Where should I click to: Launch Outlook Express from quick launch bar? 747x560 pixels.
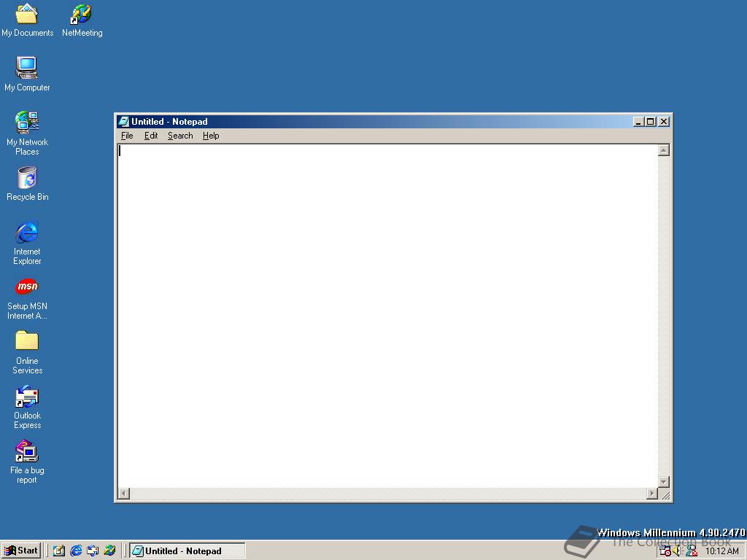point(93,551)
